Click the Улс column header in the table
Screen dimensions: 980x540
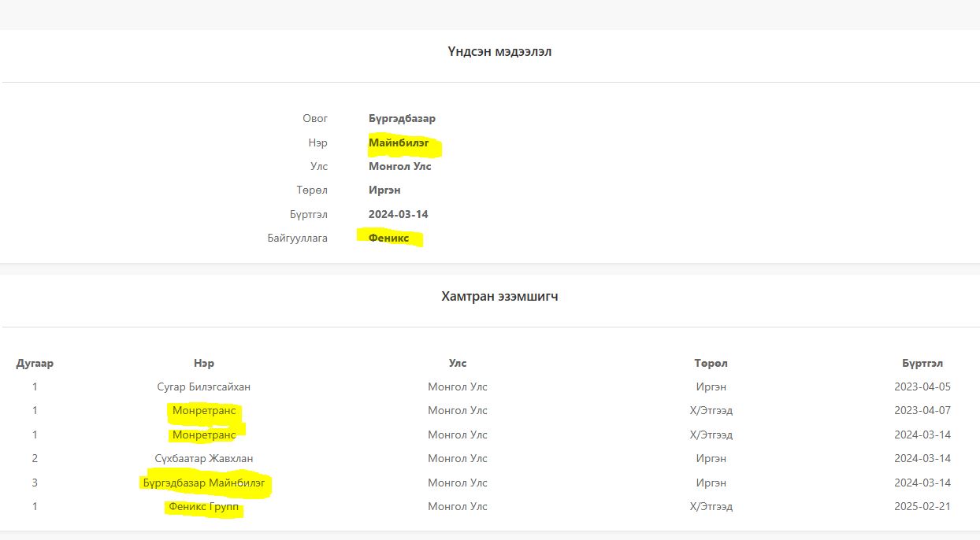click(x=458, y=364)
